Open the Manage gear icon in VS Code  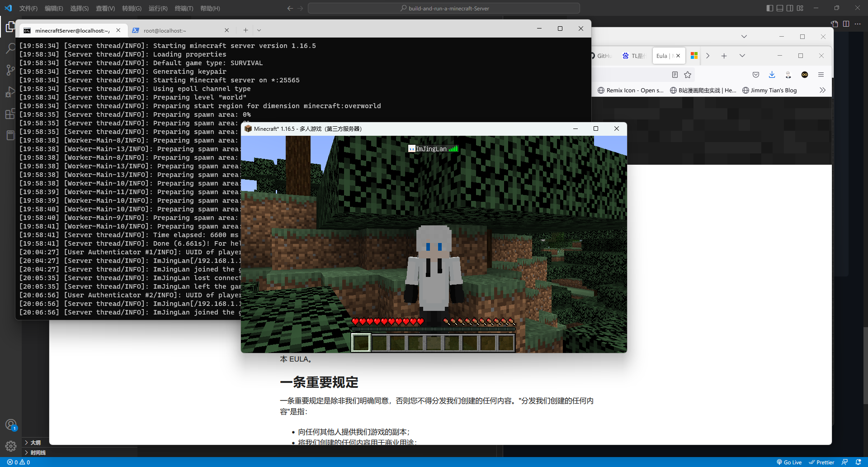(x=11, y=446)
